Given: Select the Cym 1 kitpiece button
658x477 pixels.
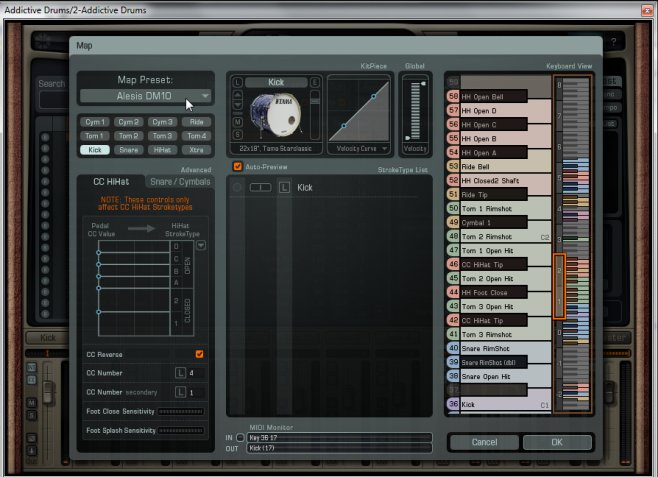Looking at the screenshot, I should [x=95, y=122].
